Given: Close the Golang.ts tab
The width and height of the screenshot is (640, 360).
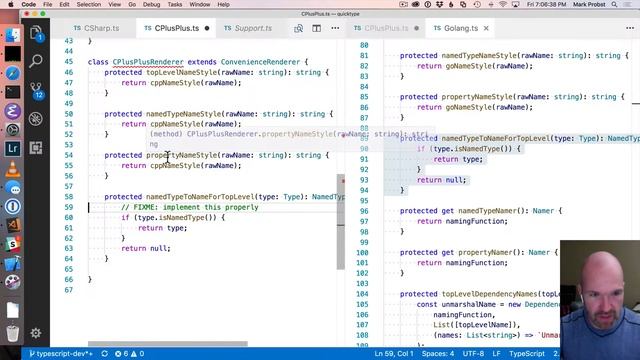Looking at the screenshot, I should coord(486,28).
